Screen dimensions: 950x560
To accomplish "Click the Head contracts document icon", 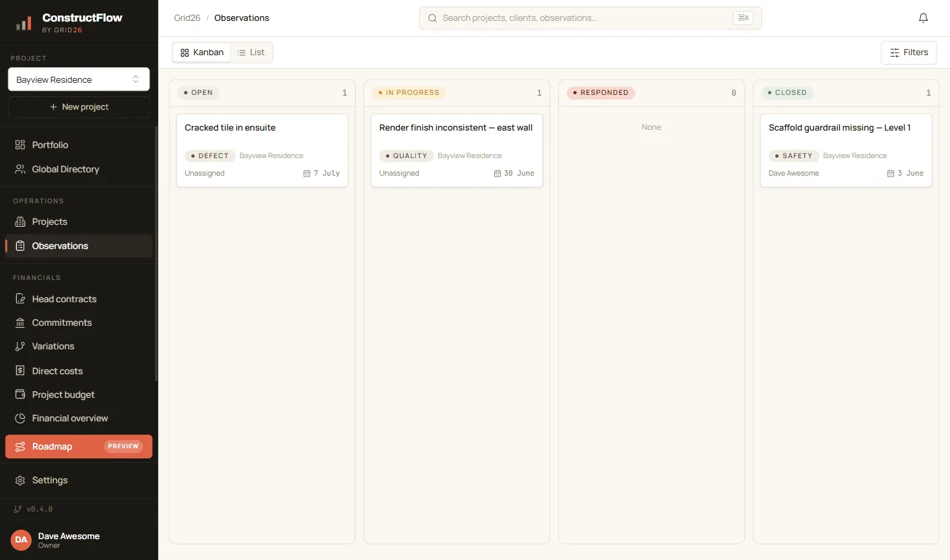I will [x=20, y=299].
